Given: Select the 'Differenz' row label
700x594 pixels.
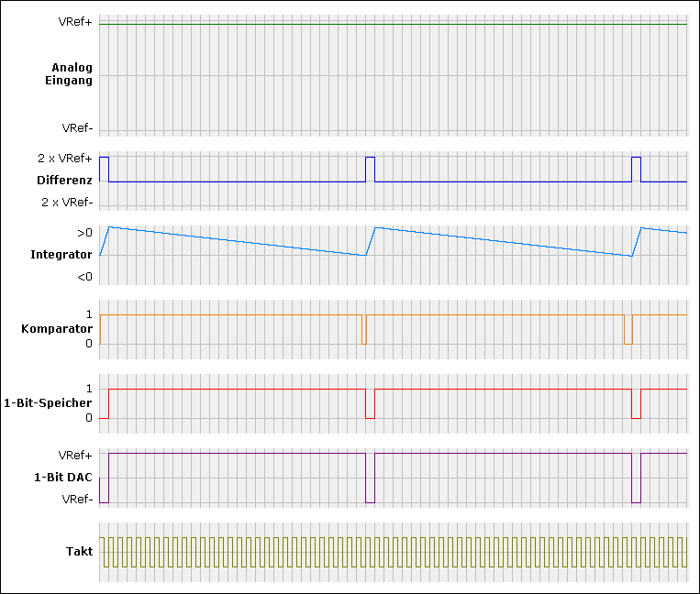Looking at the screenshot, I should point(64,180).
